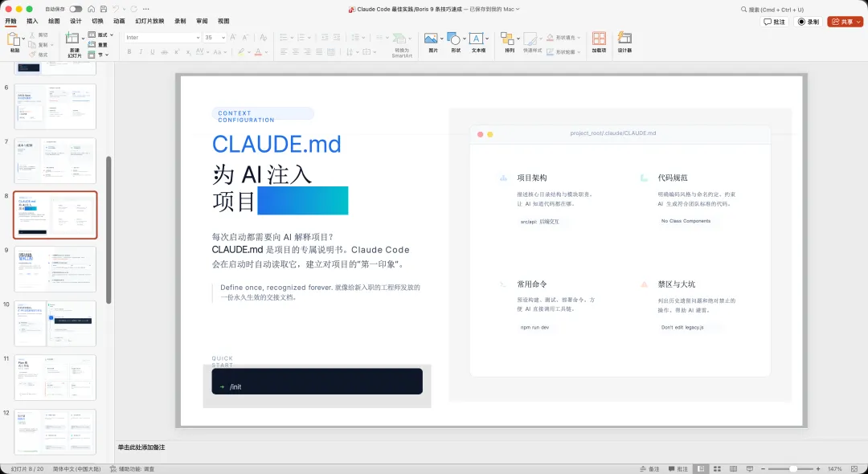Viewport: 868px width, 474px height.
Task: Insert a text box with 文本框
Action: 477,42
